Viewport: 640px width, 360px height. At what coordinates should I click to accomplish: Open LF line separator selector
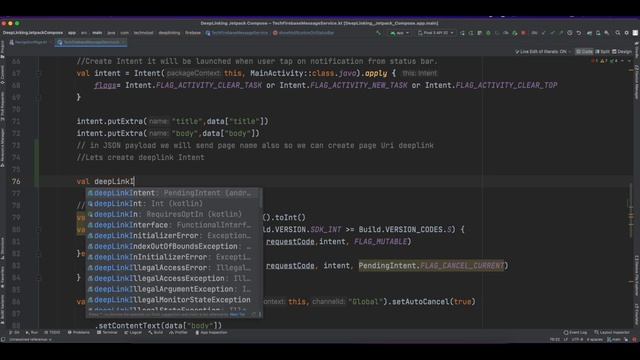coord(566,339)
